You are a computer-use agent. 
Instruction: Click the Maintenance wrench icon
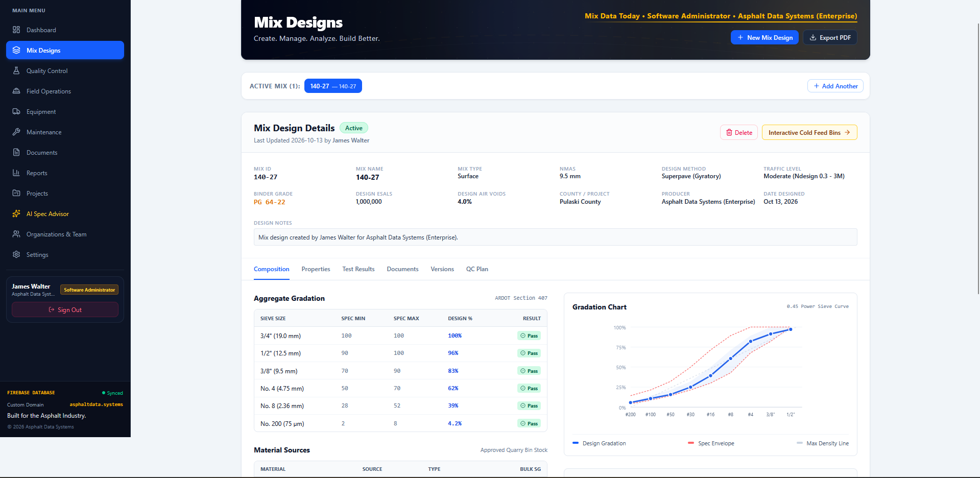(16, 132)
